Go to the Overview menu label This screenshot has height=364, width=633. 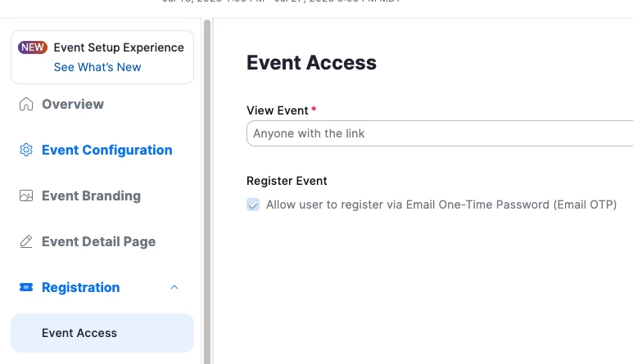click(73, 105)
